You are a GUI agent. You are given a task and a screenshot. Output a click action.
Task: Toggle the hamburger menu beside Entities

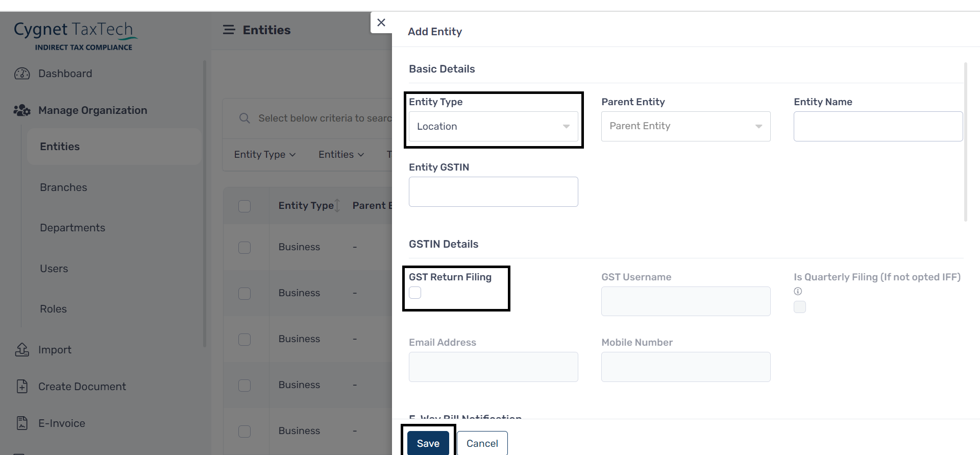point(229,30)
